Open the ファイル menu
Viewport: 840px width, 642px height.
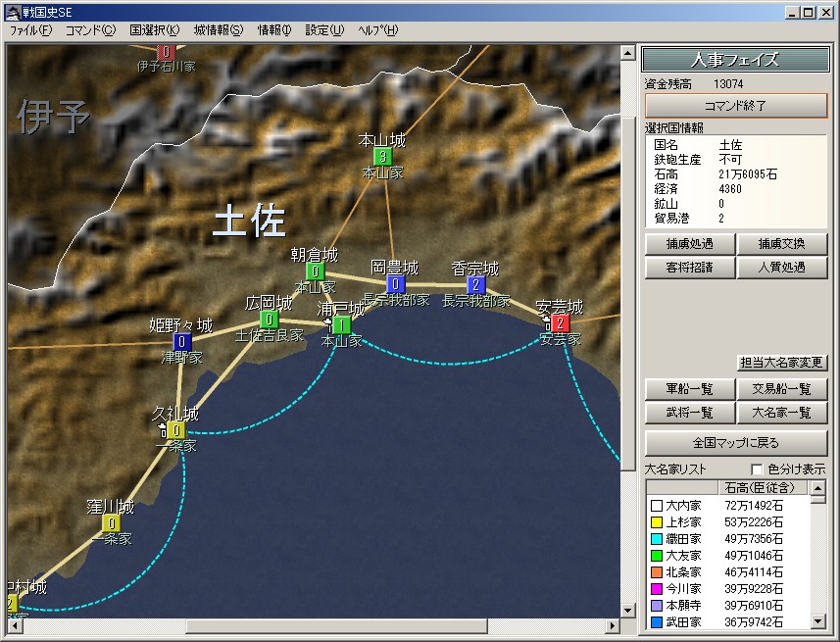[x=30, y=30]
